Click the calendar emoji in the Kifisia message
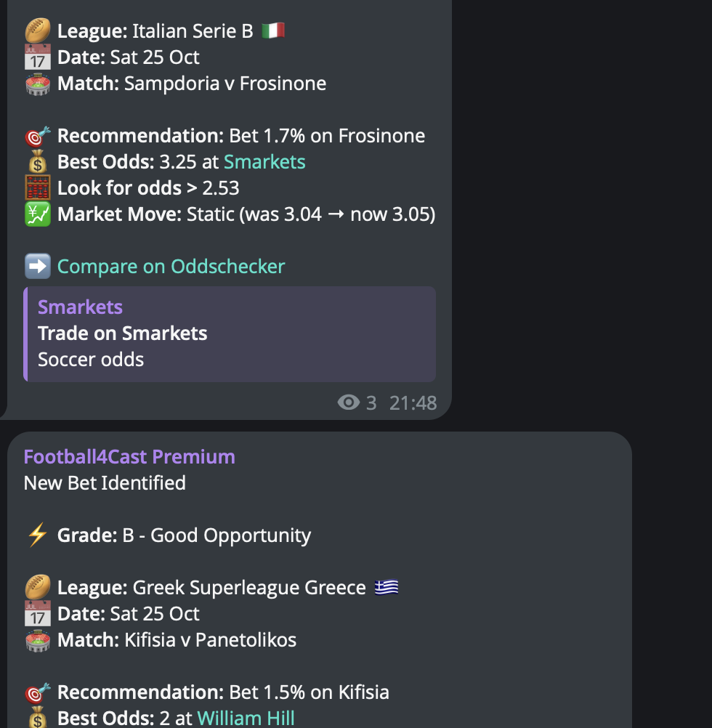 pos(37,614)
